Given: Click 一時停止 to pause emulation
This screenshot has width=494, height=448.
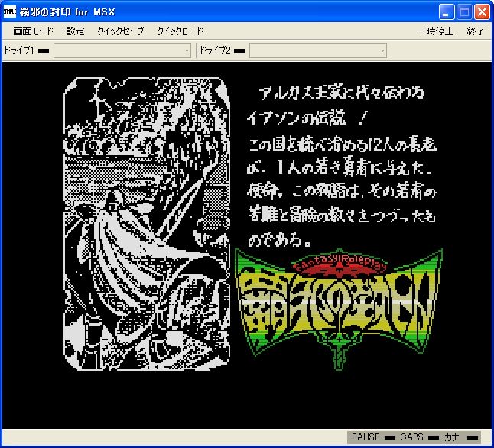Looking at the screenshot, I should coord(435,31).
